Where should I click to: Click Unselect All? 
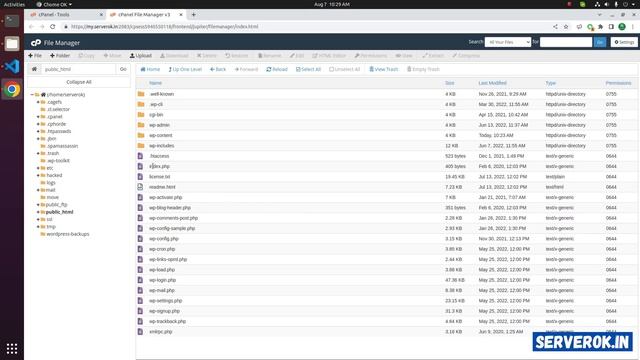[x=344, y=69]
